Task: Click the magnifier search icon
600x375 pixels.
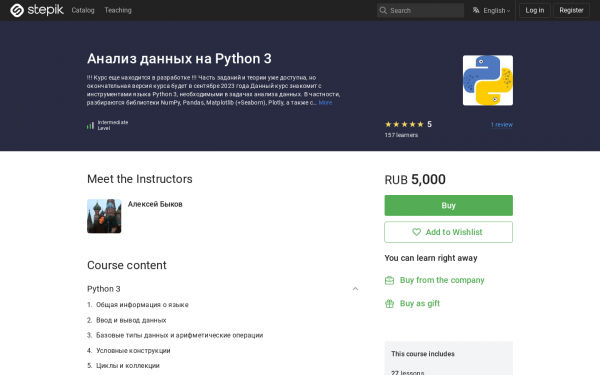Action: pos(383,10)
